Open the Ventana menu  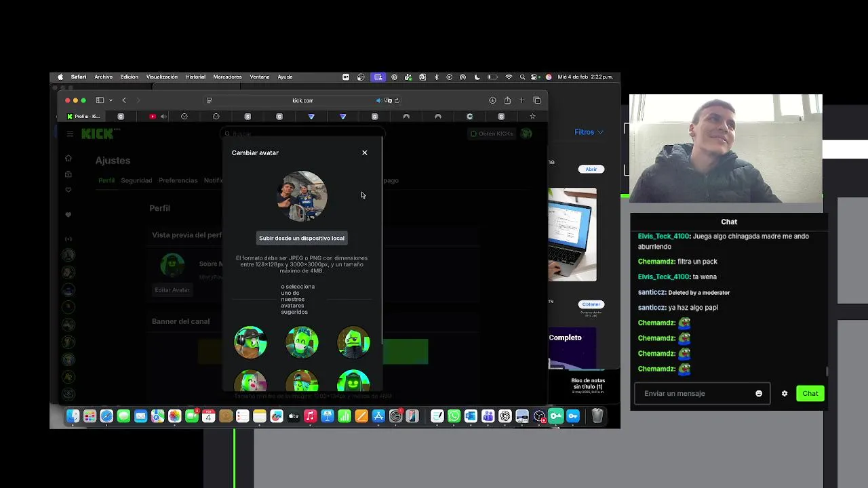tap(260, 77)
